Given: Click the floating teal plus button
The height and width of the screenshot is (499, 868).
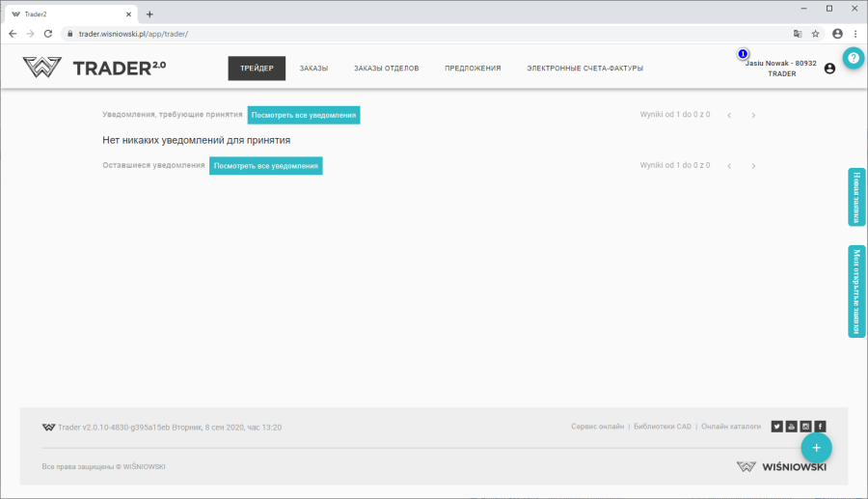Looking at the screenshot, I should coord(816,448).
